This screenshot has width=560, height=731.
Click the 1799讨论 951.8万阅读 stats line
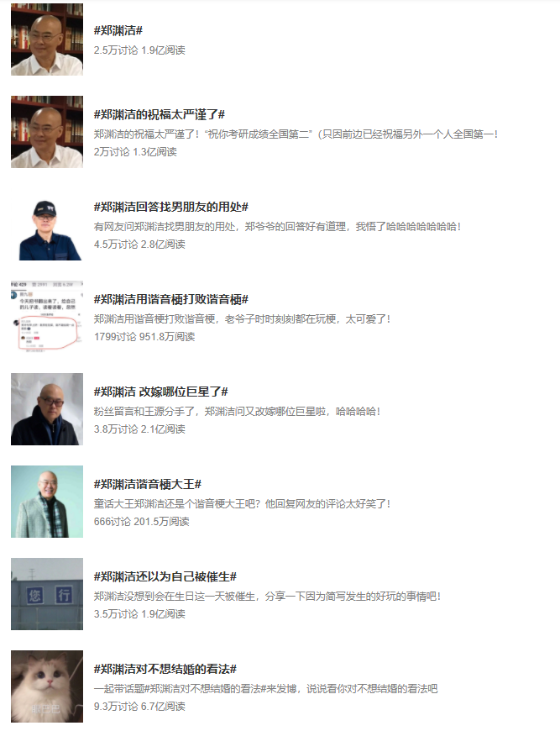[144, 337]
